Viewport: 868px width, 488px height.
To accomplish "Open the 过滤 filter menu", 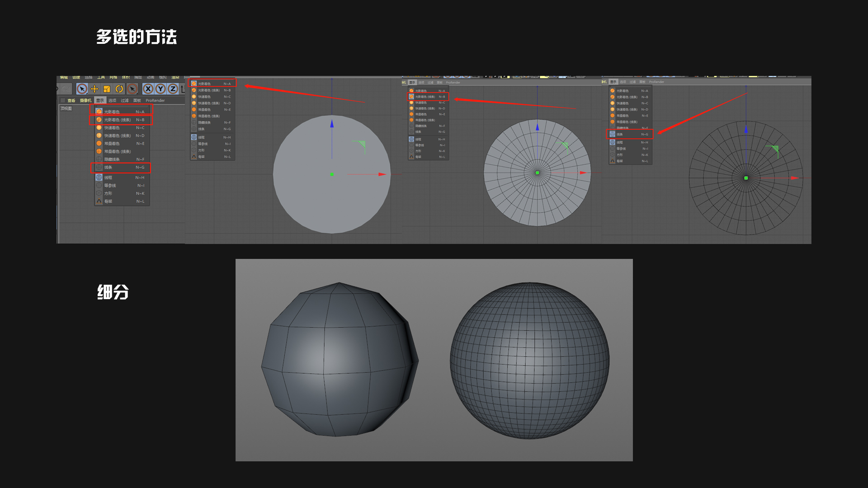I will click(x=125, y=100).
